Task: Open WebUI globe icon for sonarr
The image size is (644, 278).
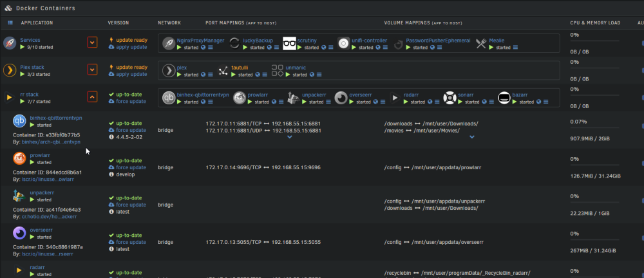Action: (484, 102)
